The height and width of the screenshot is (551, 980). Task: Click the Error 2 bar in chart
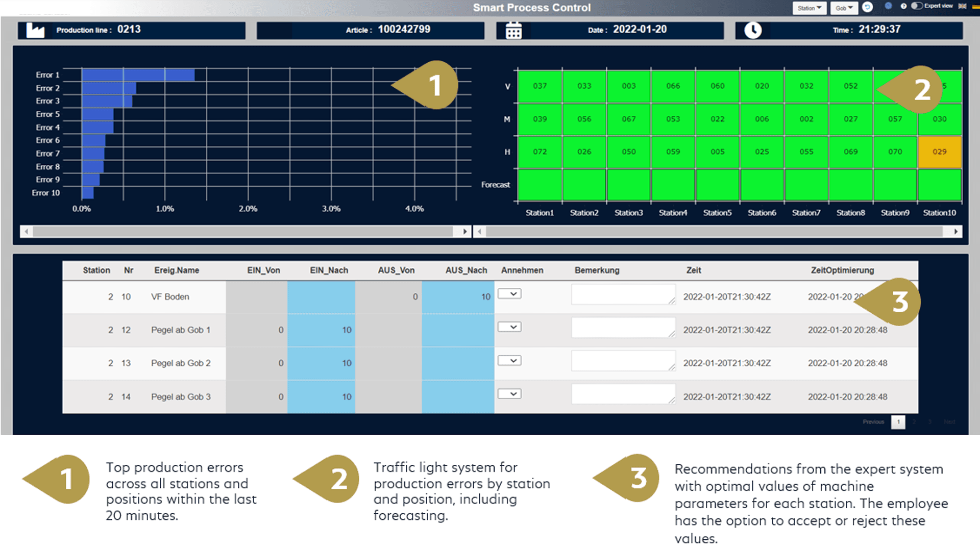[x=109, y=88]
